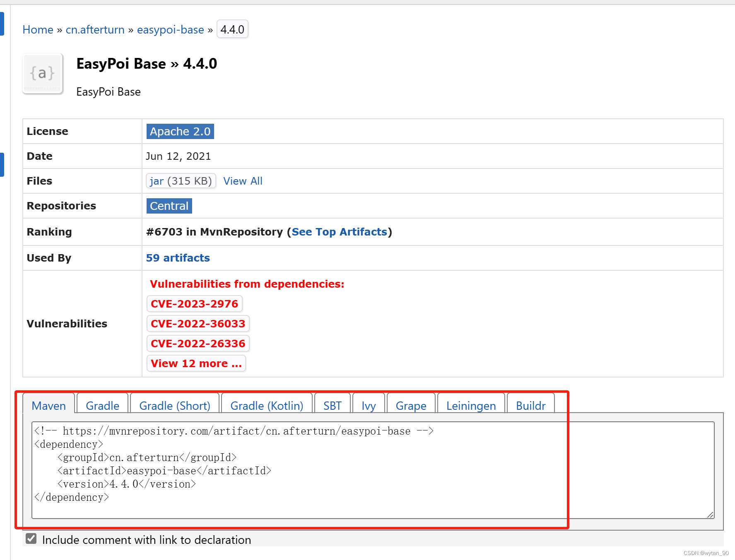Click the textarea resize handle corner
735x560 pixels.
[x=711, y=514]
